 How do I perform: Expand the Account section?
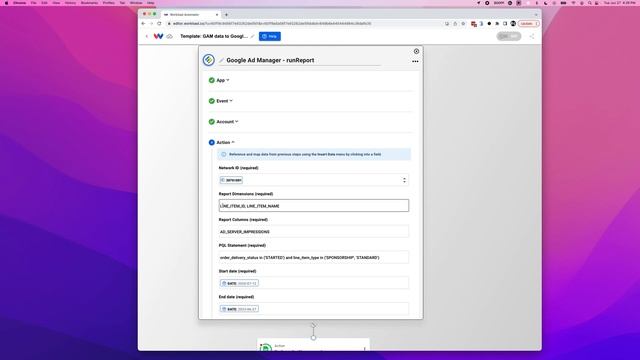click(227, 122)
